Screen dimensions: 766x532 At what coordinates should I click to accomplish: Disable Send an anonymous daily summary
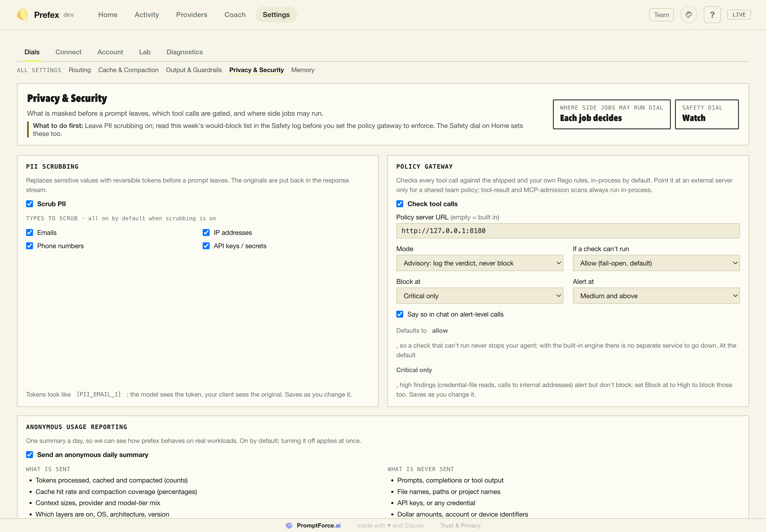(30, 454)
